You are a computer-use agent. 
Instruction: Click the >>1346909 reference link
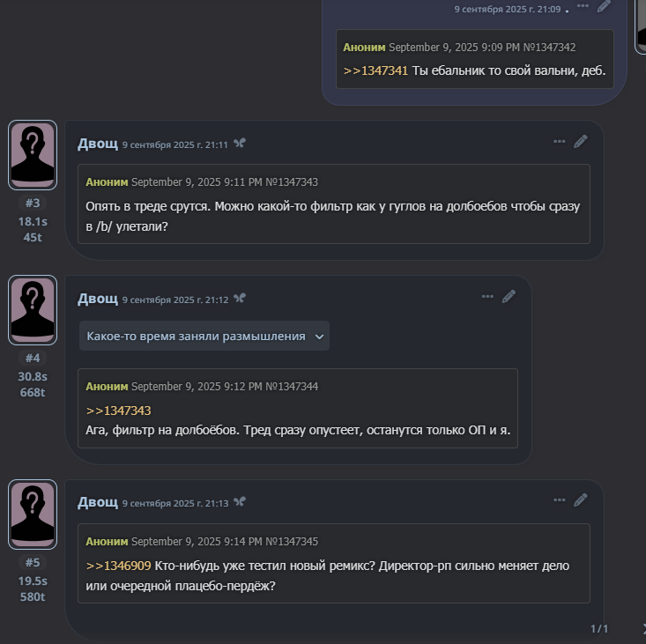tap(118, 566)
